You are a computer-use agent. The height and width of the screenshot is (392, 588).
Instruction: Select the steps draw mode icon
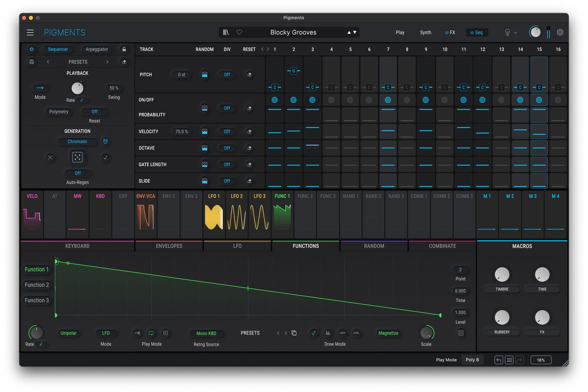328,333
